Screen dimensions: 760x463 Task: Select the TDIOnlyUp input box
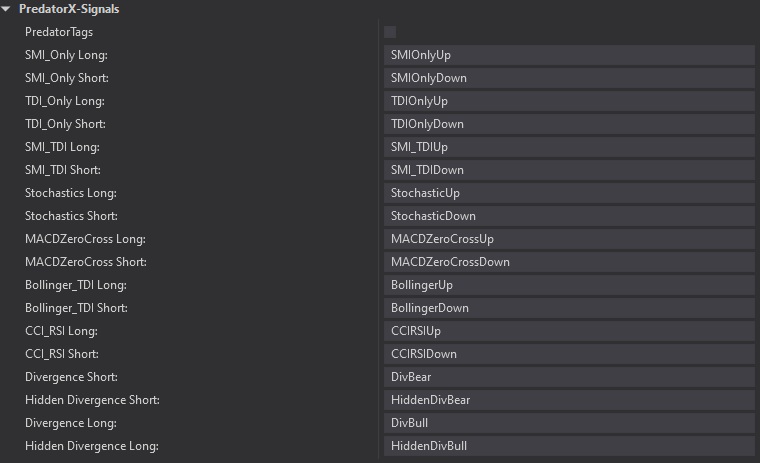pyautogui.click(x=568, y=101)
